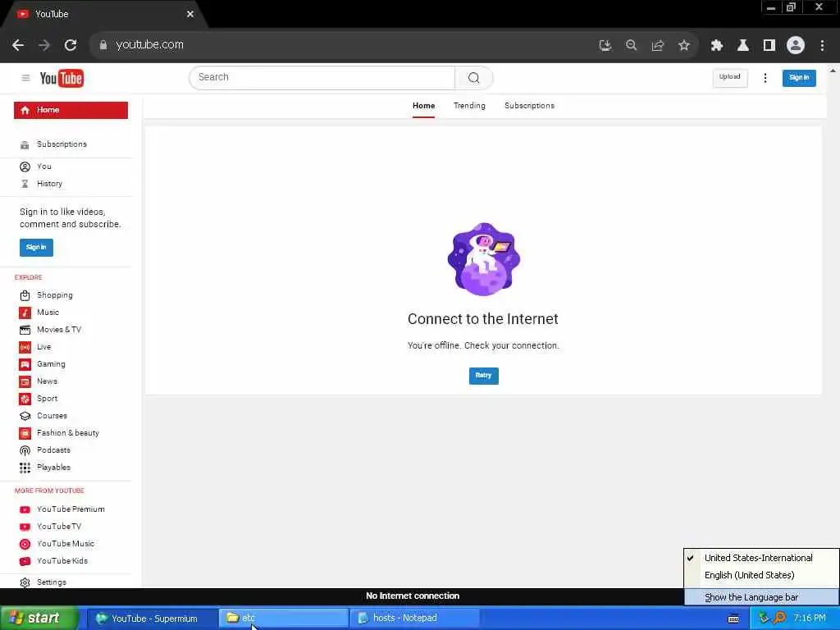Click the search magnifier button
This screenshot has height=630, width=840.
(x=473, y=78)
